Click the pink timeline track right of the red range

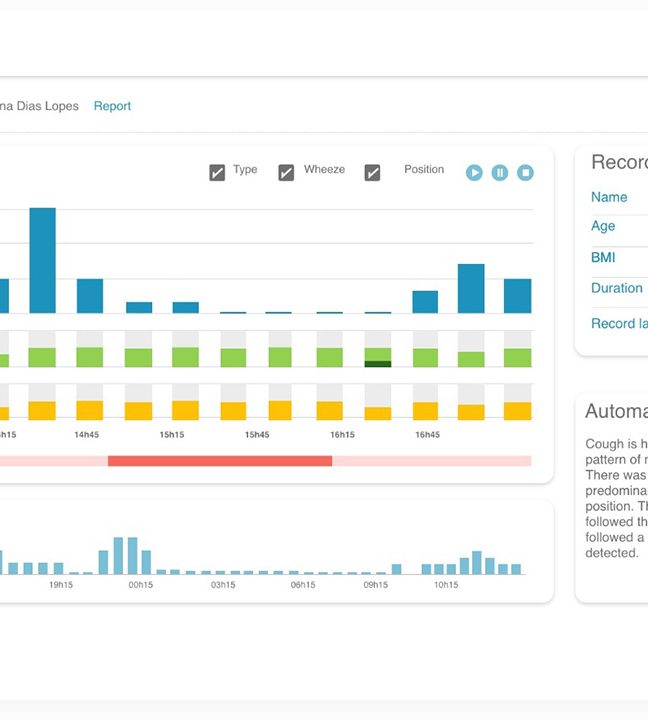point(432,461)
